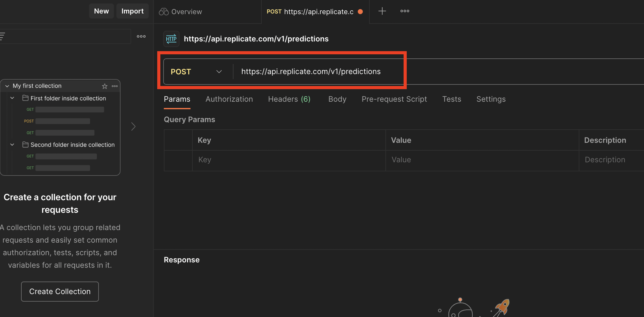644x317 pixels.
Task: Open sidebar three-dots options menu
Action: (x=141, y=36)
